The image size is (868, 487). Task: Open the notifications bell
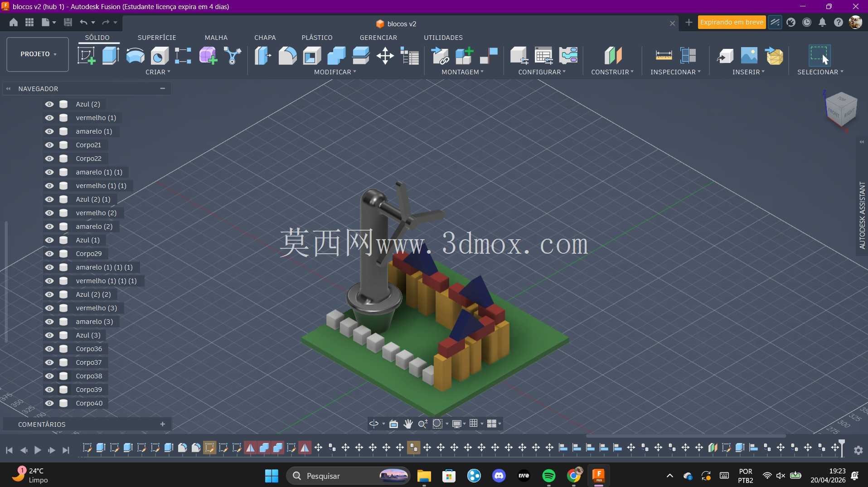[x=822, y=22]
